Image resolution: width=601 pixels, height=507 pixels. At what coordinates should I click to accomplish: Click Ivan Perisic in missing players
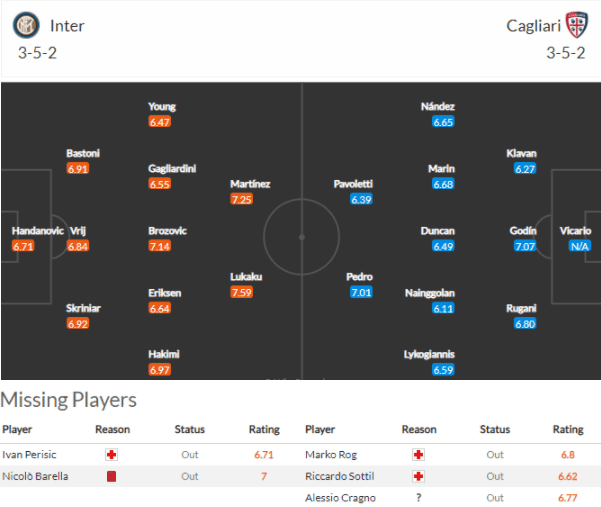(27, 455)
